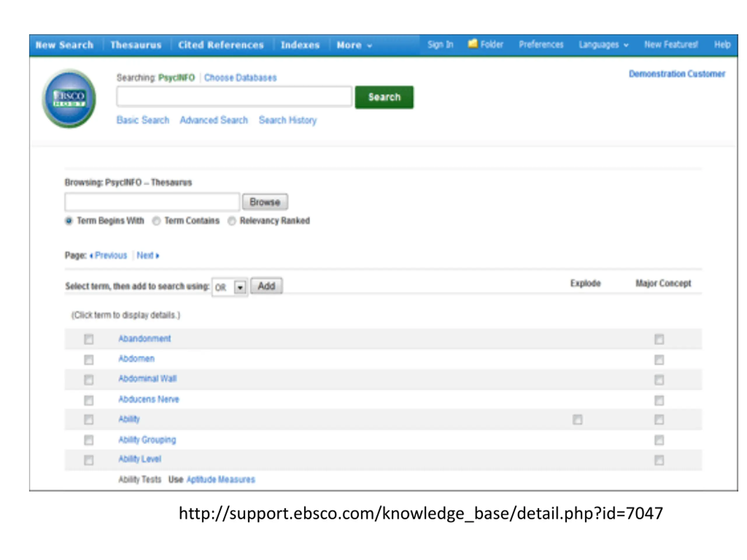The width and height of the screenshot is (747, 560).
Task: Click the Browse button
Action: (x=265, y=202)
